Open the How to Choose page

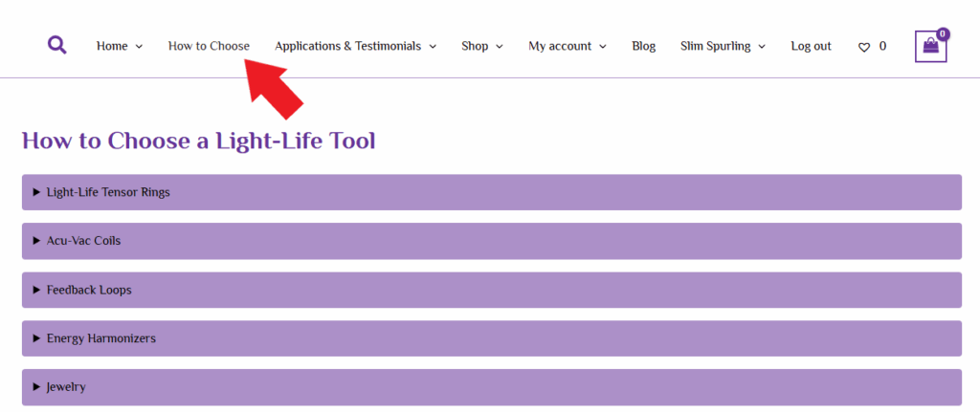click(x=209, y=46)
